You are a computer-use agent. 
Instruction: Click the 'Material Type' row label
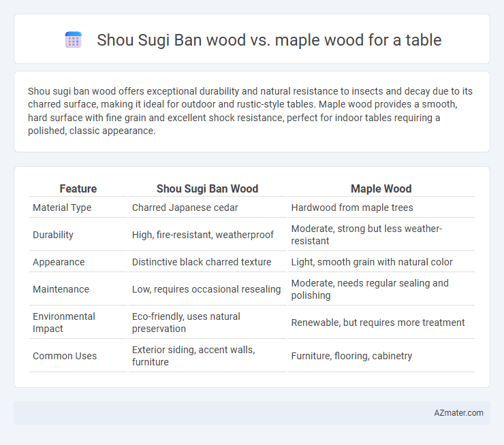(62, 208)
